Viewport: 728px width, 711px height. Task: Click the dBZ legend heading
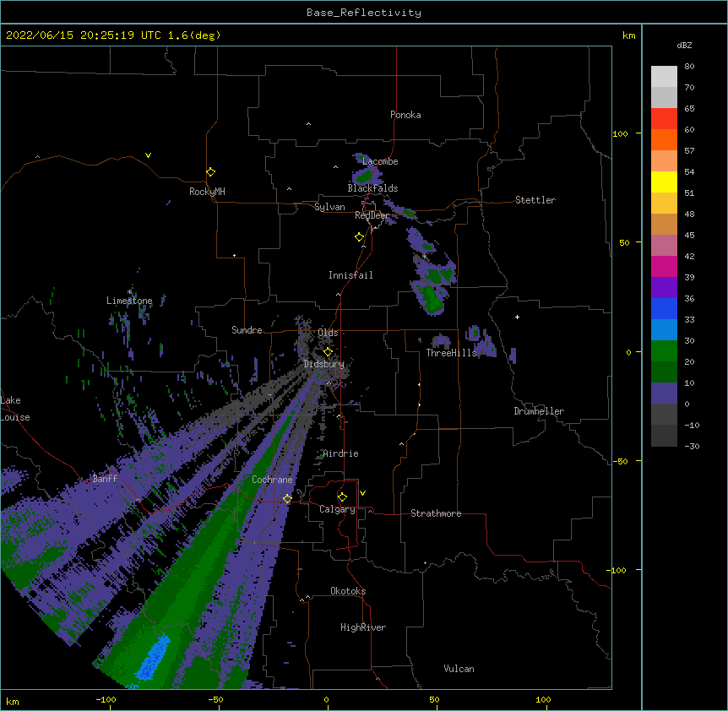(x=684, y=45)
